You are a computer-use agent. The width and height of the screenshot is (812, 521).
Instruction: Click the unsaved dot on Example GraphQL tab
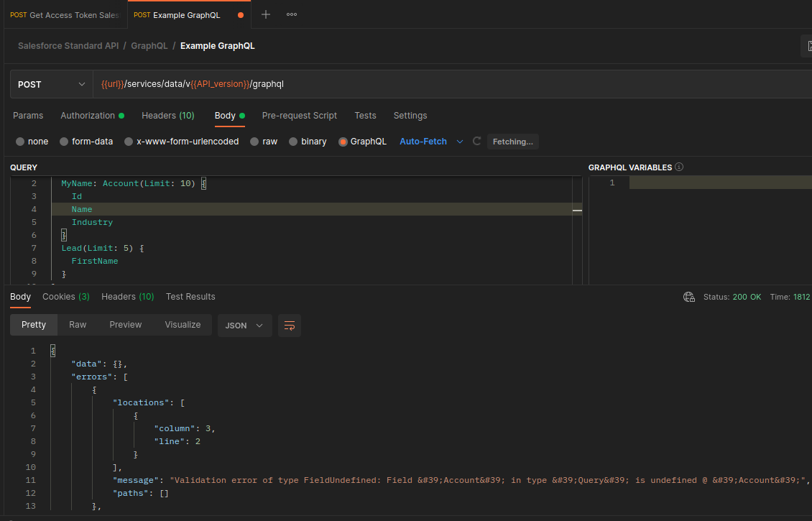[x=240, y=15]
